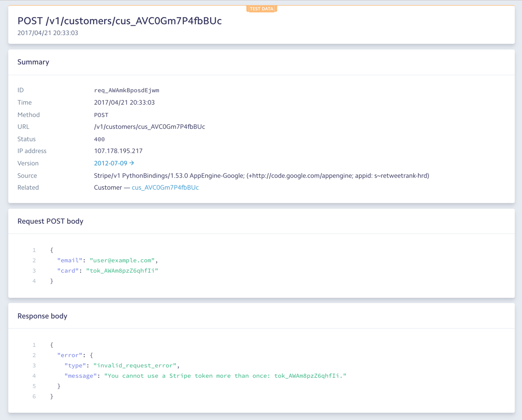Select the "message" key in response body
The width and height of the screenshot is (522, 420).
(81, 376)
